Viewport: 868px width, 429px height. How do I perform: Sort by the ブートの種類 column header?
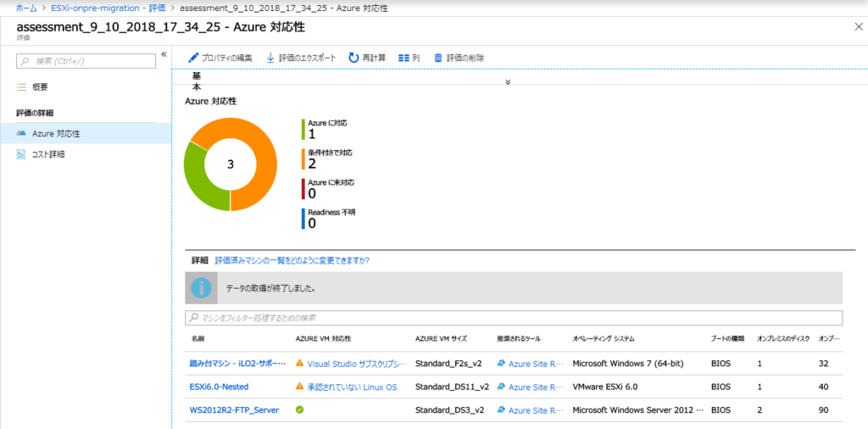click(x=727, y=338)
